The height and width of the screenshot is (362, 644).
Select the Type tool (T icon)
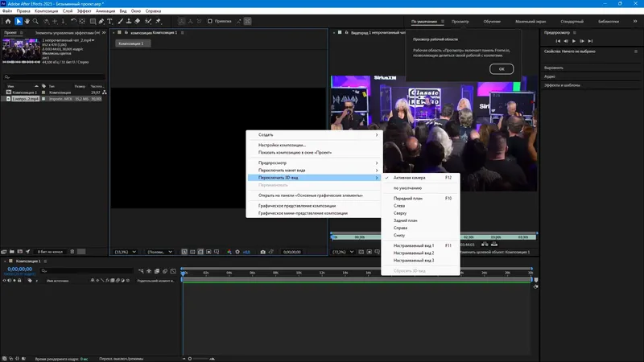(x=110, y=22)
